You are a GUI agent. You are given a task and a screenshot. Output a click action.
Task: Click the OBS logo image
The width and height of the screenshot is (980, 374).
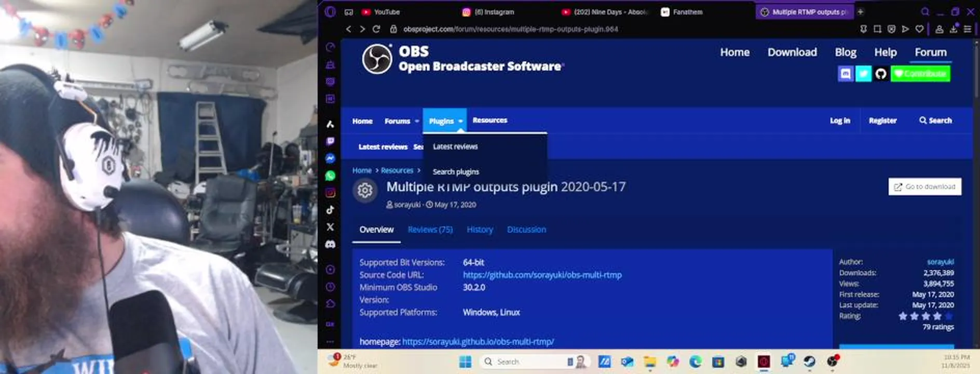click(377, 59)
